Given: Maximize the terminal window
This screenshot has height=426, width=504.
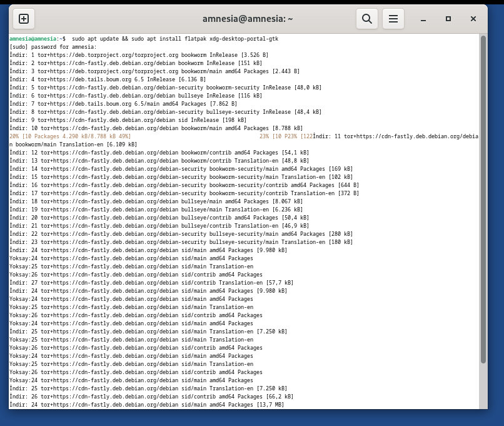Looking at the screenshot, I should 448,19.
